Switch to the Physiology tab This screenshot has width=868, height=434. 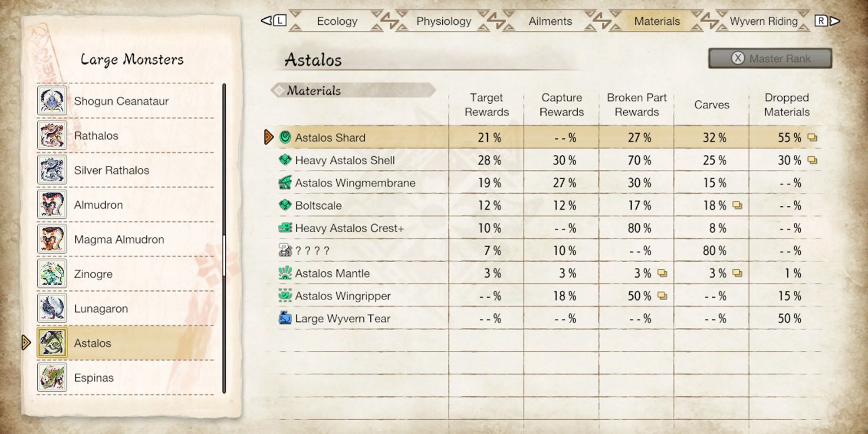pyautogui.click(x=444, y=21)
